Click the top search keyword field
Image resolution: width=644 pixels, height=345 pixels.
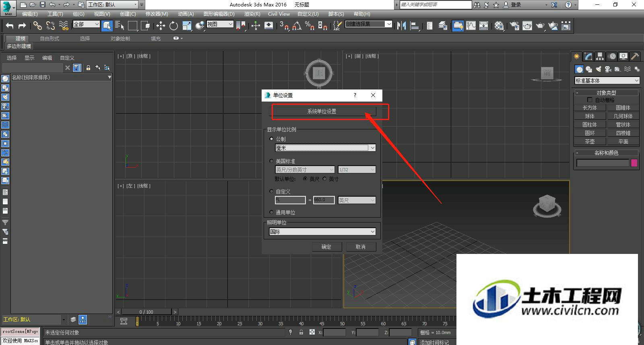point(435,5)
